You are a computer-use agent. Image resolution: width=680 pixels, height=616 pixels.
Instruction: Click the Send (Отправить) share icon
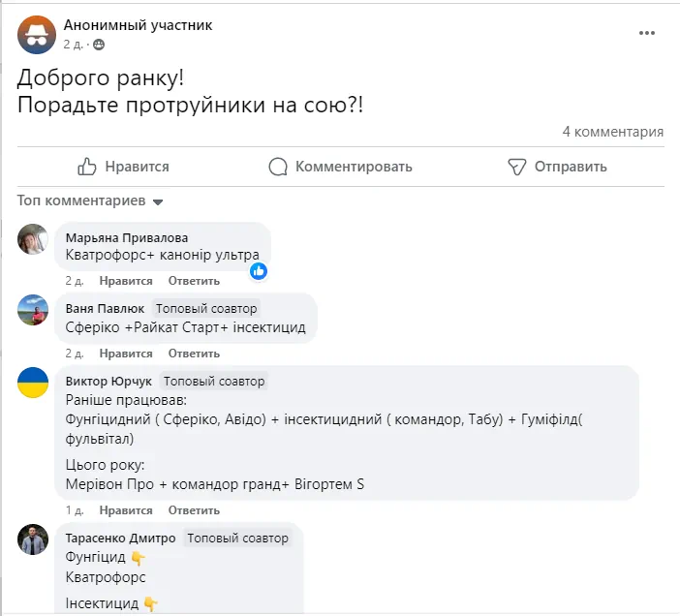(x=517, y=167)
